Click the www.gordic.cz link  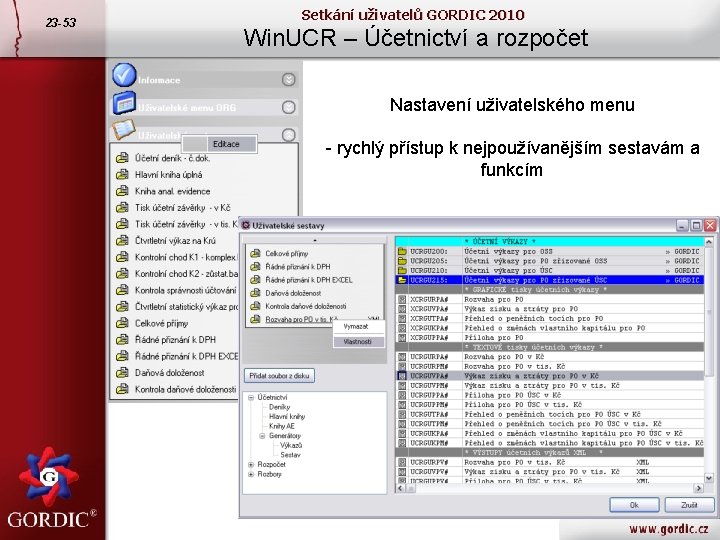[x=669, y=529]
